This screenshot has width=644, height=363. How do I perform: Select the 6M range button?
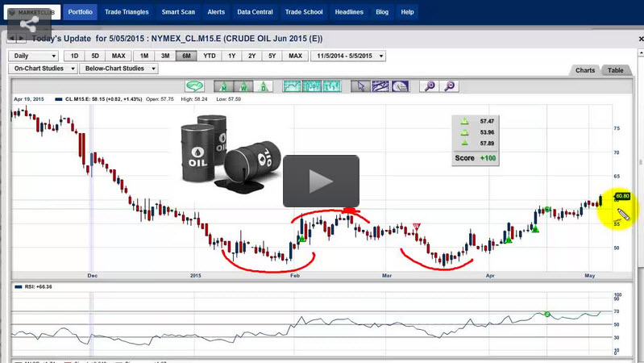pos(186,56)
